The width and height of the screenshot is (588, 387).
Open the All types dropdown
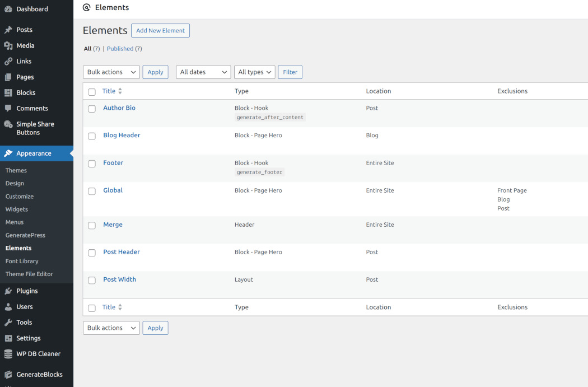coord(254,72)
